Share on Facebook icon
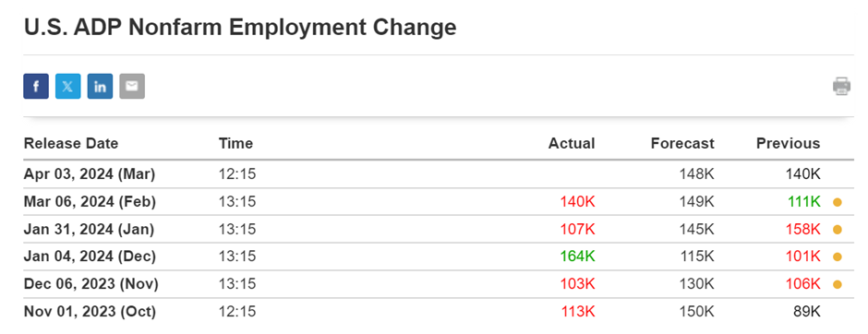This screenshot has width=868, height=334. (x=36, y=86)
